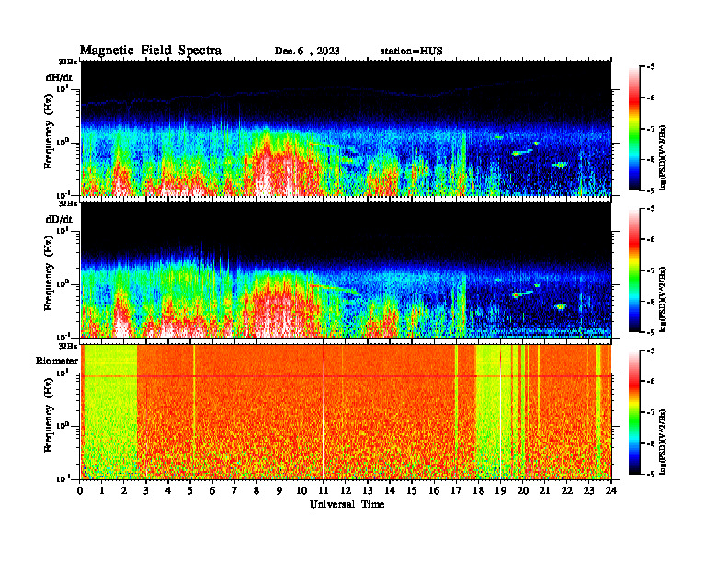Click hour "11" on the Universal Time axis
The image size is (728, 563).
pos(324,490)
